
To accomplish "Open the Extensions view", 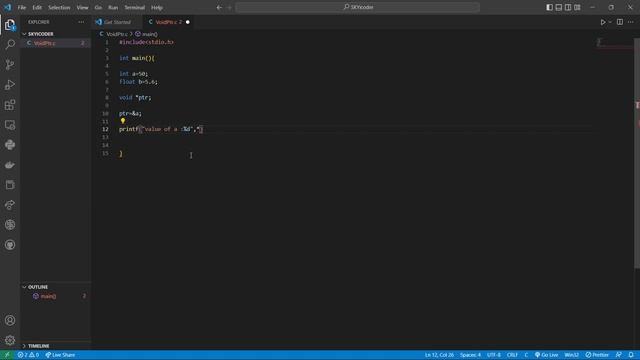I will coord(10,105).
